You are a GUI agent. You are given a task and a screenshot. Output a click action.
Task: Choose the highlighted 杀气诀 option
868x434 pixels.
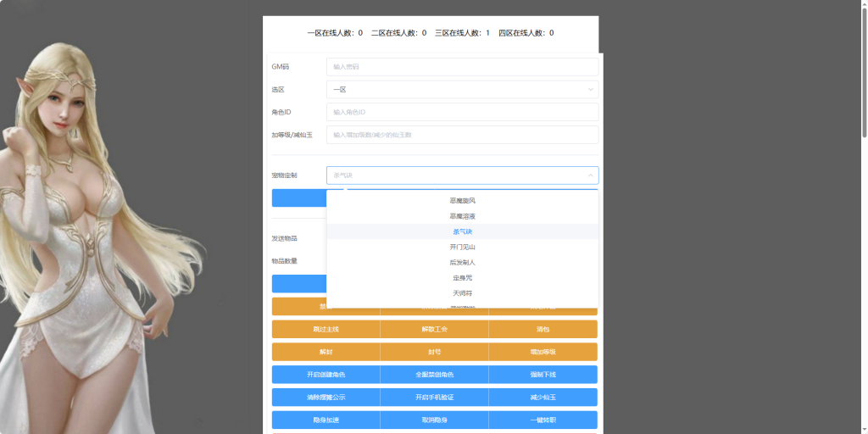click(x=462, y=232)
